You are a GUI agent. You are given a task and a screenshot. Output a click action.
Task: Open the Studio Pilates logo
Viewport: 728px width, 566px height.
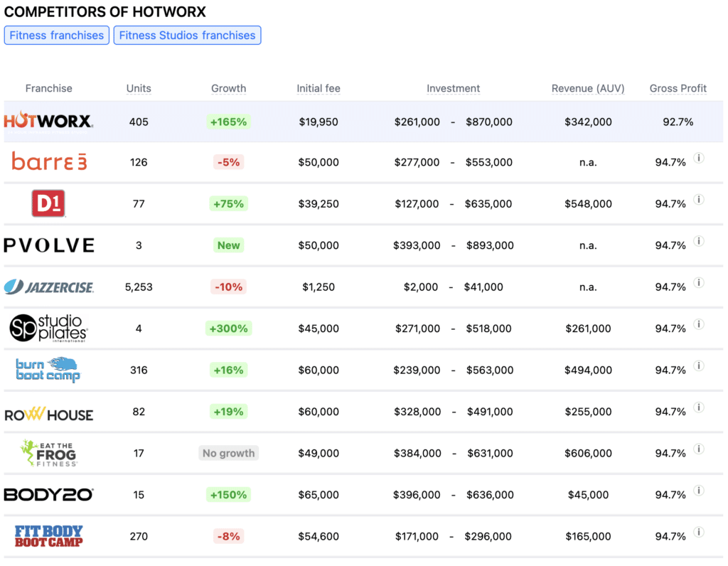click(x=49, y=329)
